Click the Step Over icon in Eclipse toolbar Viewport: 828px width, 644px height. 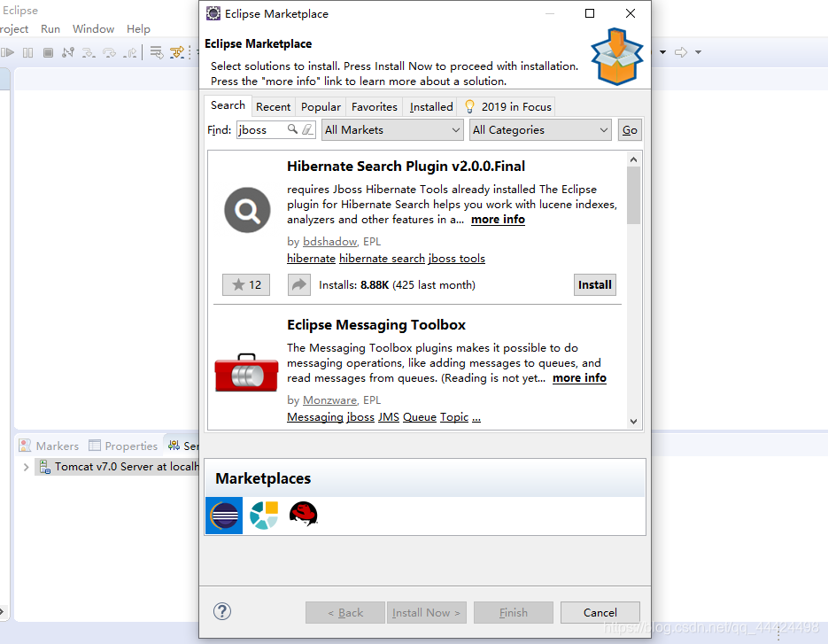[x=109, y=52]
